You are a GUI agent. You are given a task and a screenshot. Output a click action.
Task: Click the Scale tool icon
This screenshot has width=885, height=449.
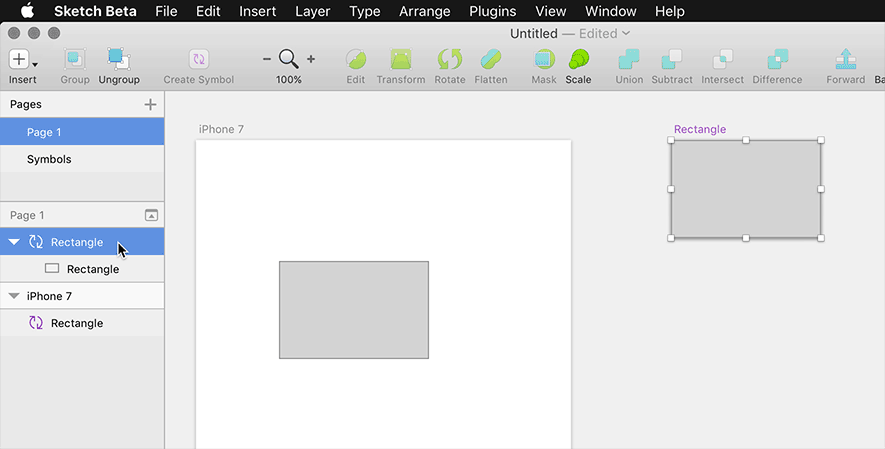pos(579,59)
